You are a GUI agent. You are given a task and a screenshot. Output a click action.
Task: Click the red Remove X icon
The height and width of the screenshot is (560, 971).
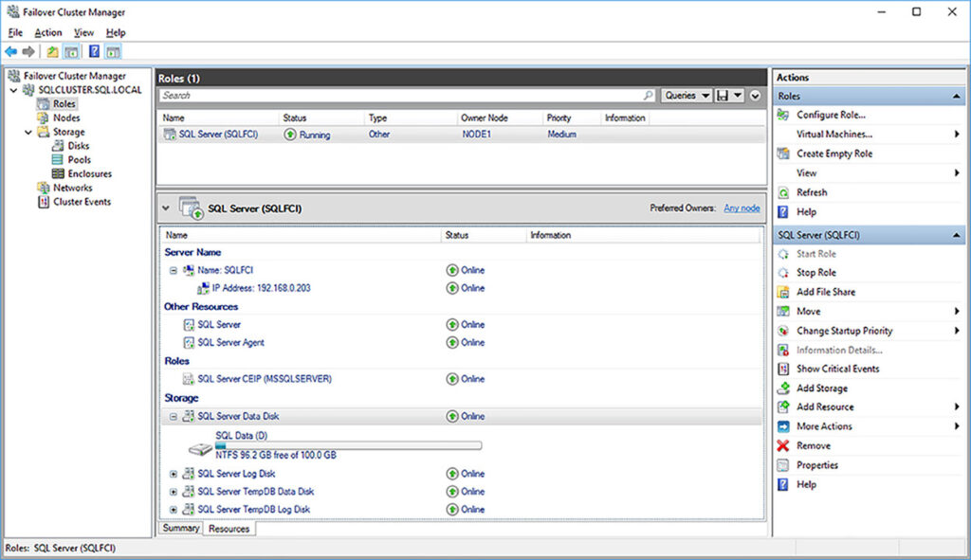(x=783, y=445)
